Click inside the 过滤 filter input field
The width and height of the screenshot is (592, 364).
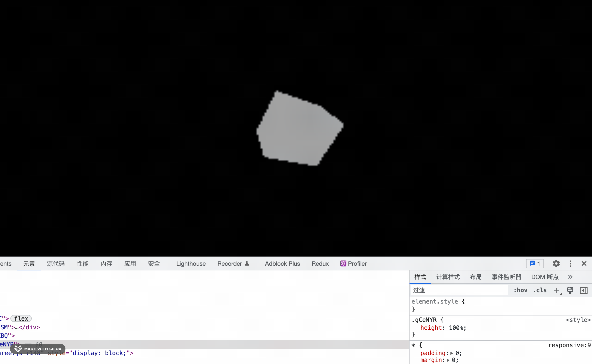click(x=459, y=290)
